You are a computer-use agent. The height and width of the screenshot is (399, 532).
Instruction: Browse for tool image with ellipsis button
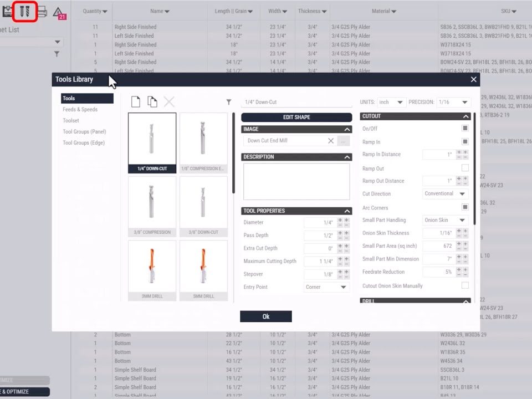tap(344, 141)
